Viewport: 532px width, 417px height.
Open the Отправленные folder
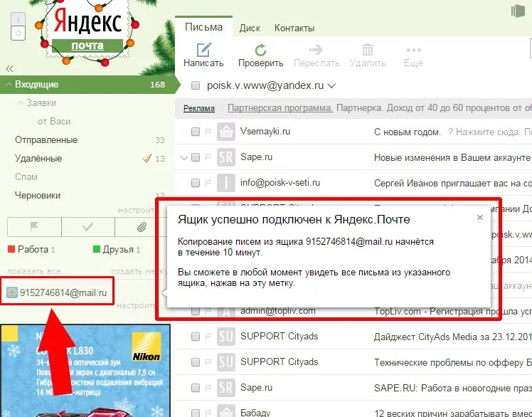(x=46, y=140)
